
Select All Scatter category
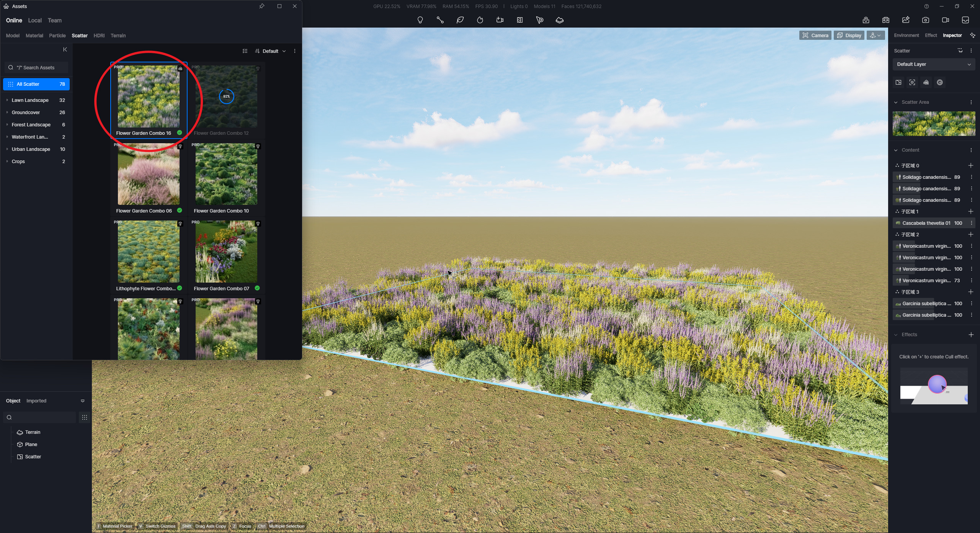pyautogui.click(x=36, y=84)
